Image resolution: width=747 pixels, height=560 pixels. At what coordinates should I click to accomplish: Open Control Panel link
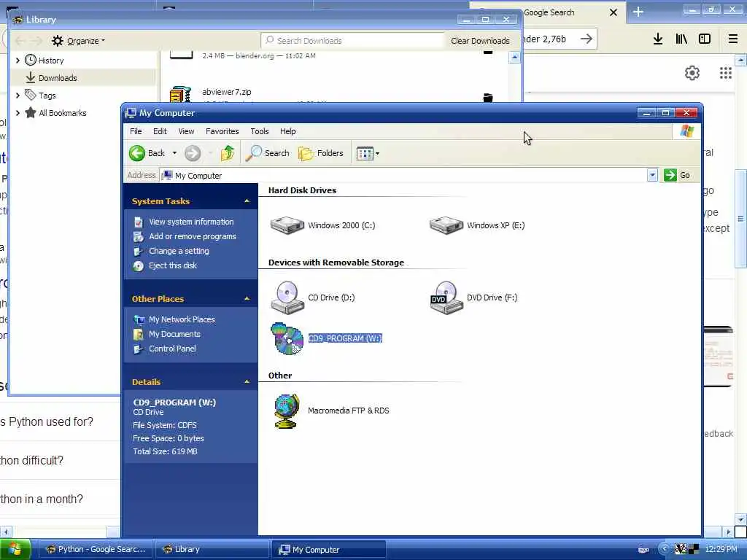172,349
